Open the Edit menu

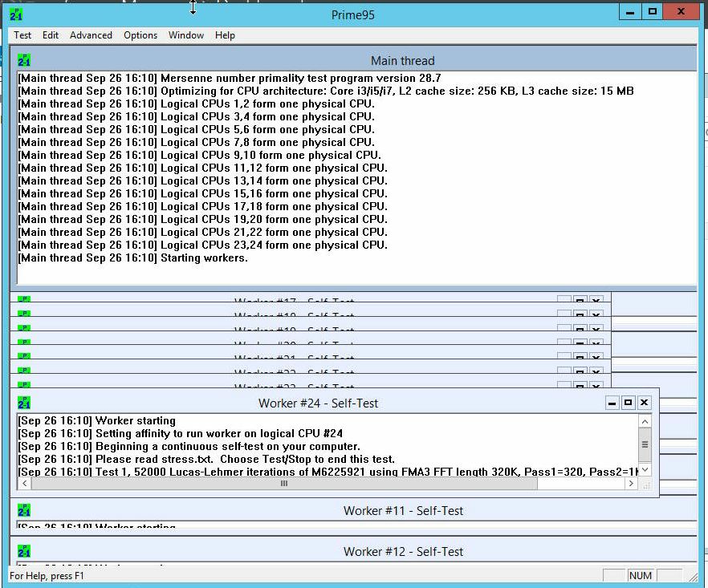coord(51,35)
